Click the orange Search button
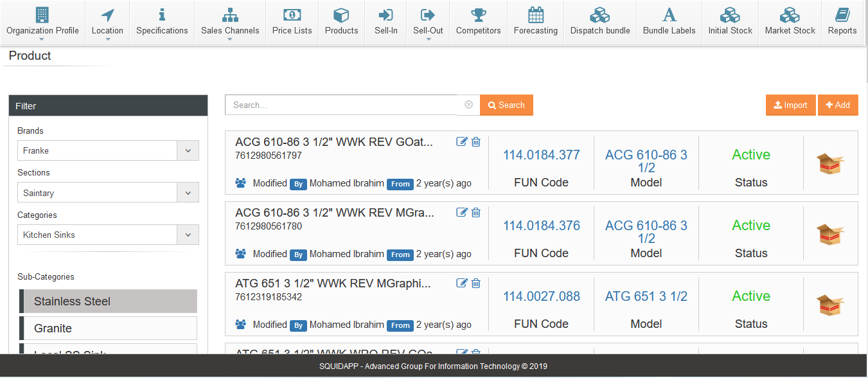 coord(506,105)
